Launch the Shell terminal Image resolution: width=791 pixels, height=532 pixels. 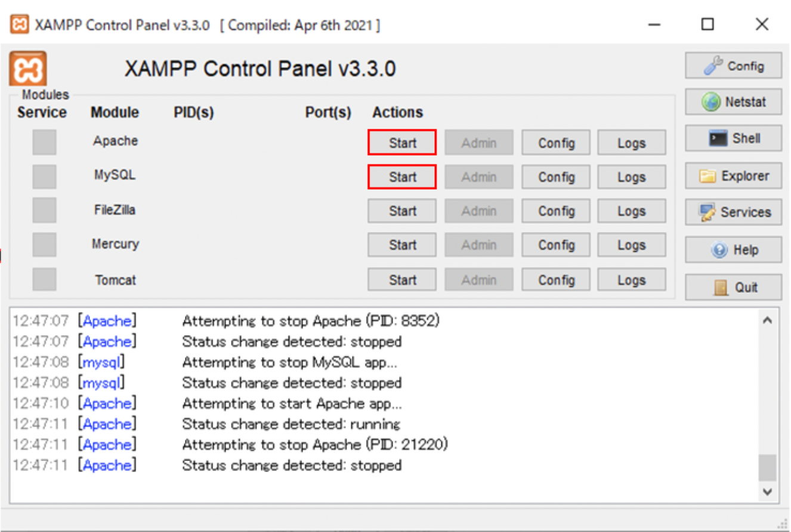(733, 138)
